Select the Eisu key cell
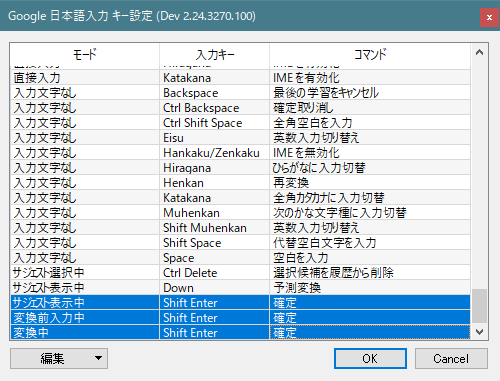 coord(214,138)
